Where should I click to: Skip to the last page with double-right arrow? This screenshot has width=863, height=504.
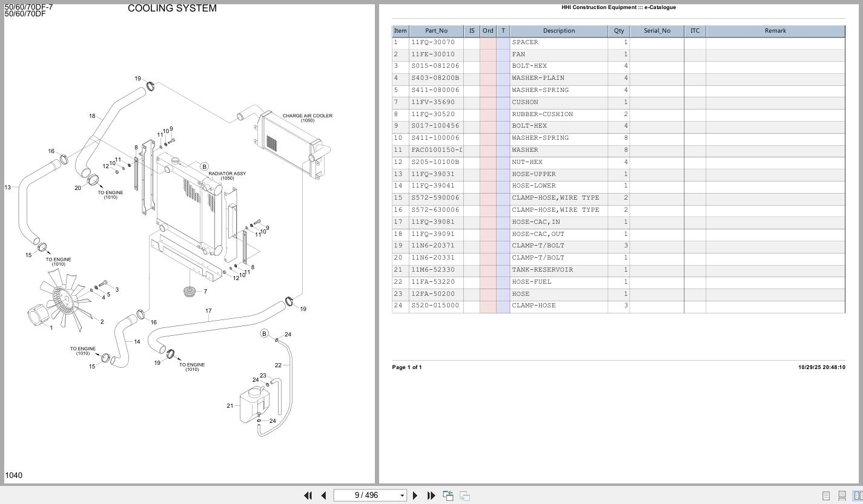point(431,496)
